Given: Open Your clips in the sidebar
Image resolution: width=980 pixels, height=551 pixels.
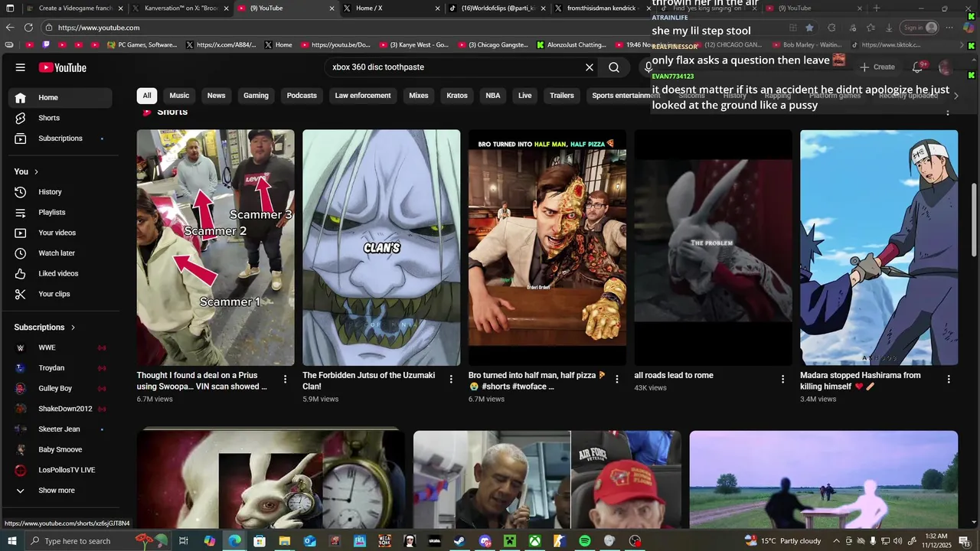Looking at the screenshot, I should [60, 294].
